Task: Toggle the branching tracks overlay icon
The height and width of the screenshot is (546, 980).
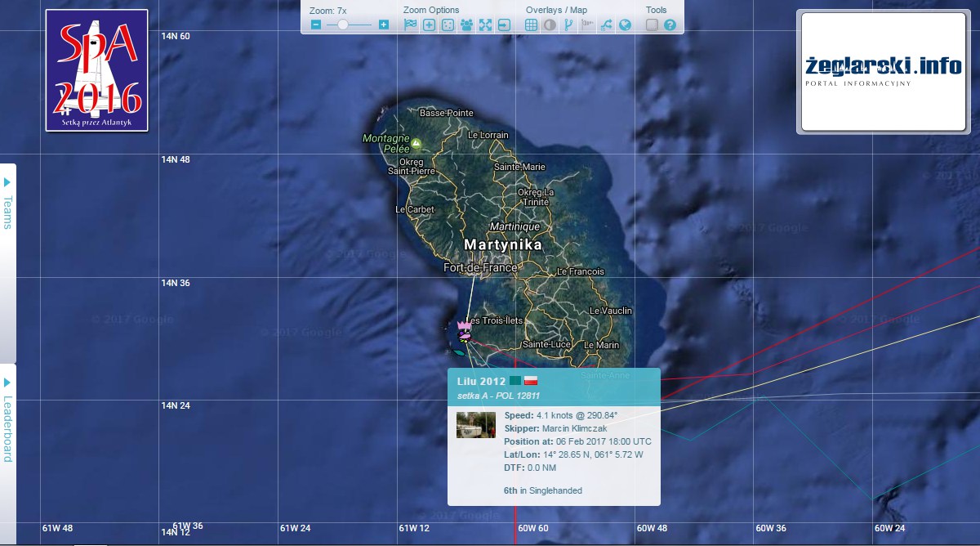Action: [x=568, y=25]
